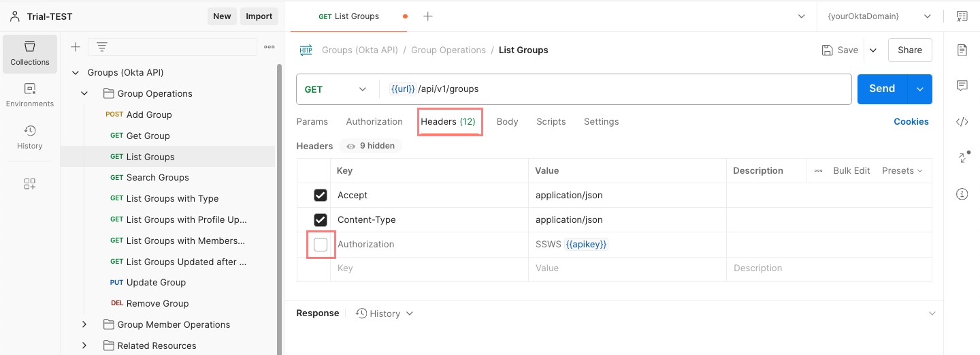Open the Collections sidebar panel
This screenshot has width=980, height=355.
coord(29,53)
